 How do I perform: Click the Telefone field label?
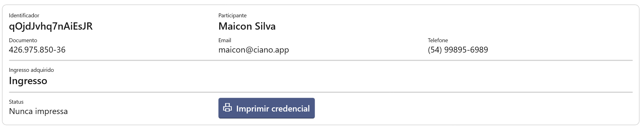[x=438, y=40]
